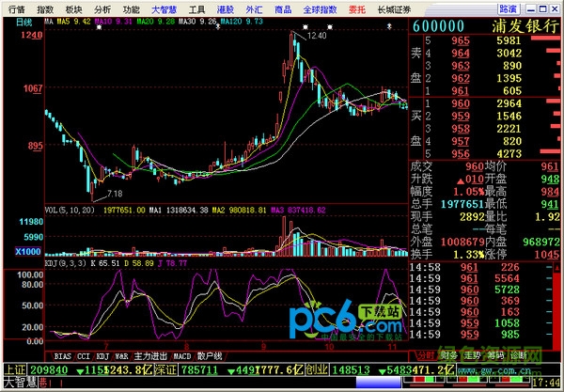The width and height of the screenshot is (564, 392).
Task: Click the 委托 trading entry
Action: [x=357, y=9]
